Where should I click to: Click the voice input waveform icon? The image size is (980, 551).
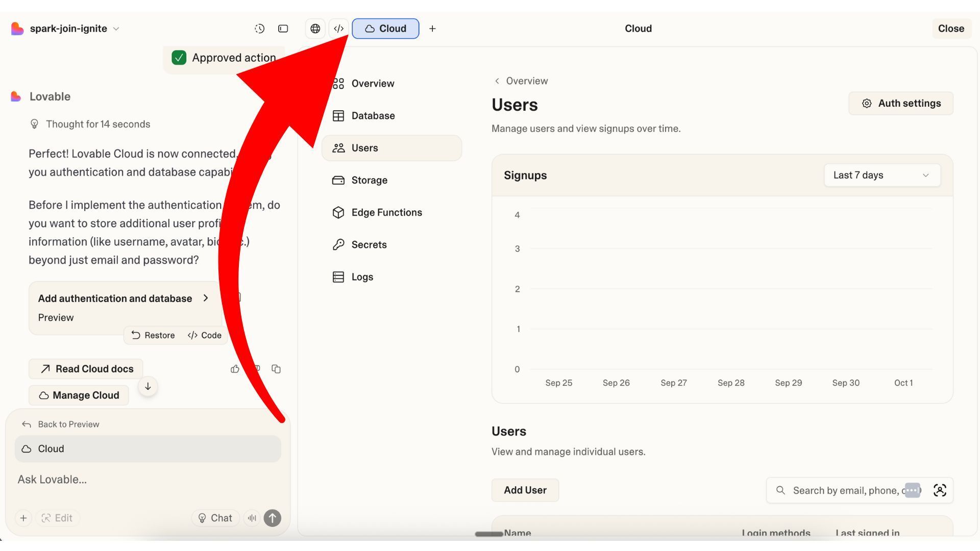(252, 518)
